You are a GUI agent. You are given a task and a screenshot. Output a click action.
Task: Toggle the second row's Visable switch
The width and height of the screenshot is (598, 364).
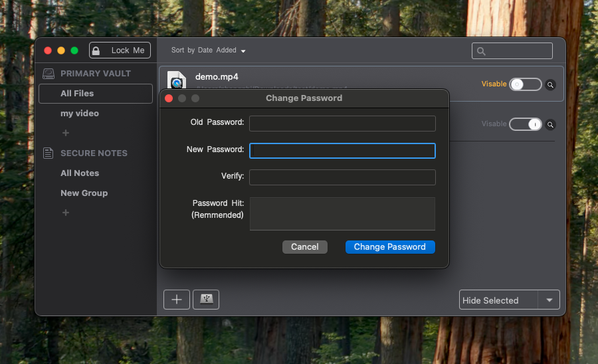coord(526,124)
